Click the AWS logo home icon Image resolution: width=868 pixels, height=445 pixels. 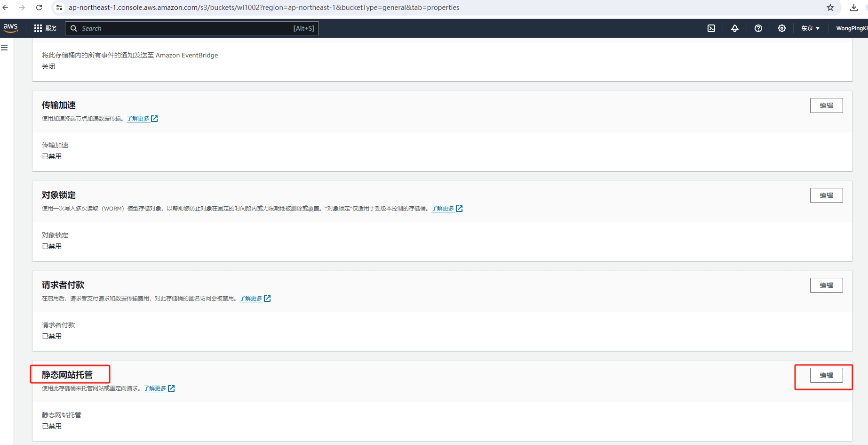(10, 28)
